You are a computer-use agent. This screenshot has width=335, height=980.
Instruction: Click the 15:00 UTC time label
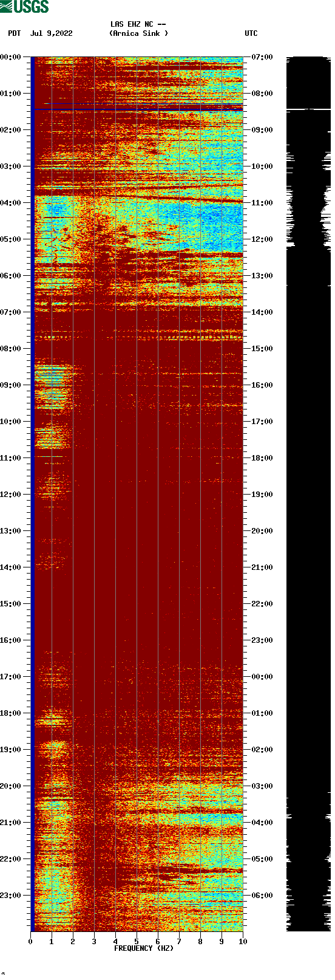262,349
